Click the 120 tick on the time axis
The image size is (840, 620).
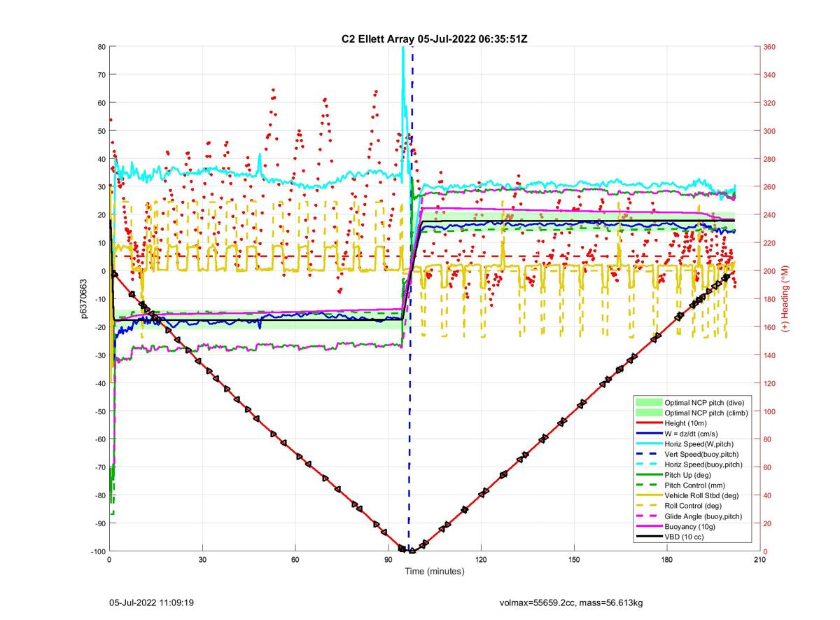tap(481, 560)
